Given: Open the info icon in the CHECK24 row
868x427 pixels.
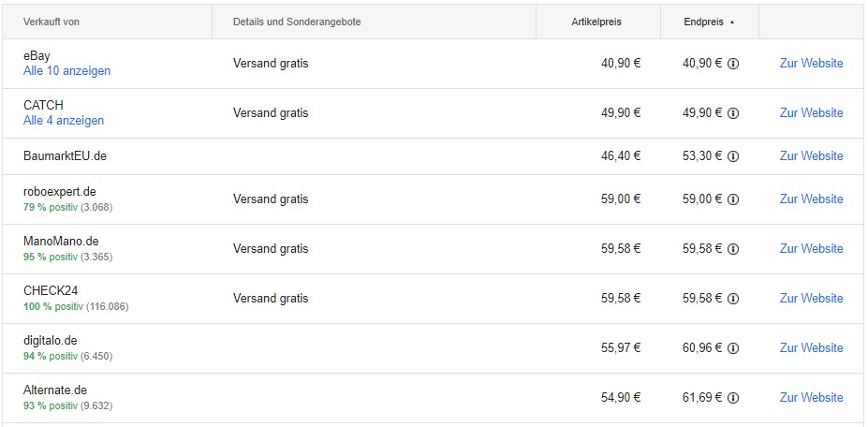Looking at the screenshot, I should pyautogui.click(x=733, y=299).
